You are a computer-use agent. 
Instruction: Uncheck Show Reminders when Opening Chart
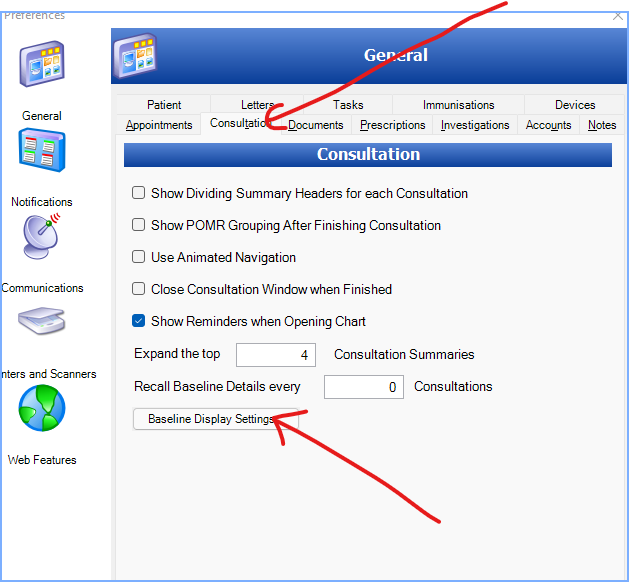139,321
